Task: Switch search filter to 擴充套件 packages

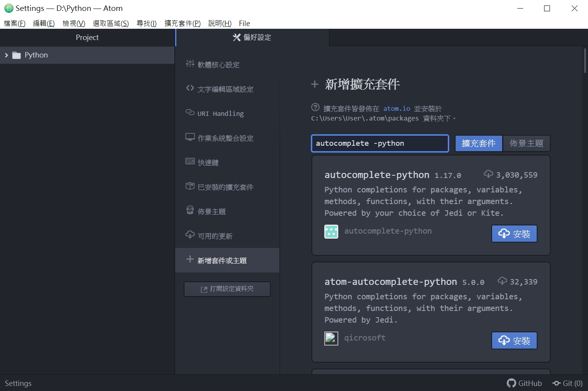Action: point(478,143)
